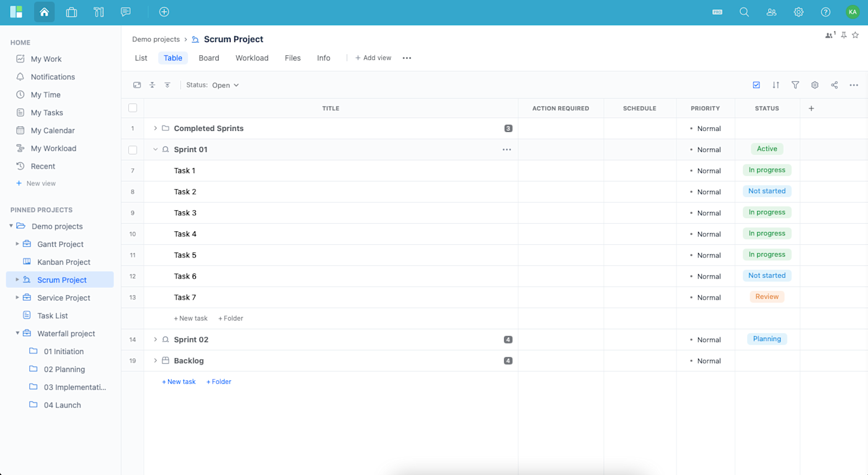
Task: Click the collapse all rows icon
Action: 152,85
